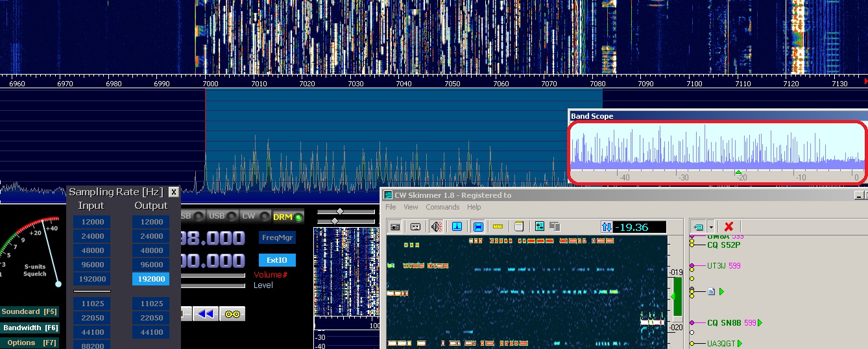This screenshot has width=868, height=349.
Task: Click the Soundcard [F5] button
Action: [x=29, y=311]
